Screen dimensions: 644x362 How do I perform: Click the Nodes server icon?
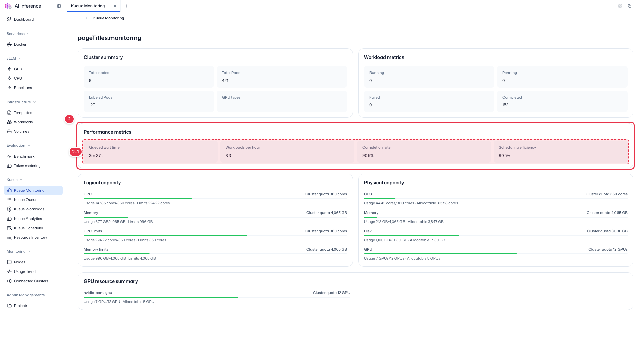(9, 262)
